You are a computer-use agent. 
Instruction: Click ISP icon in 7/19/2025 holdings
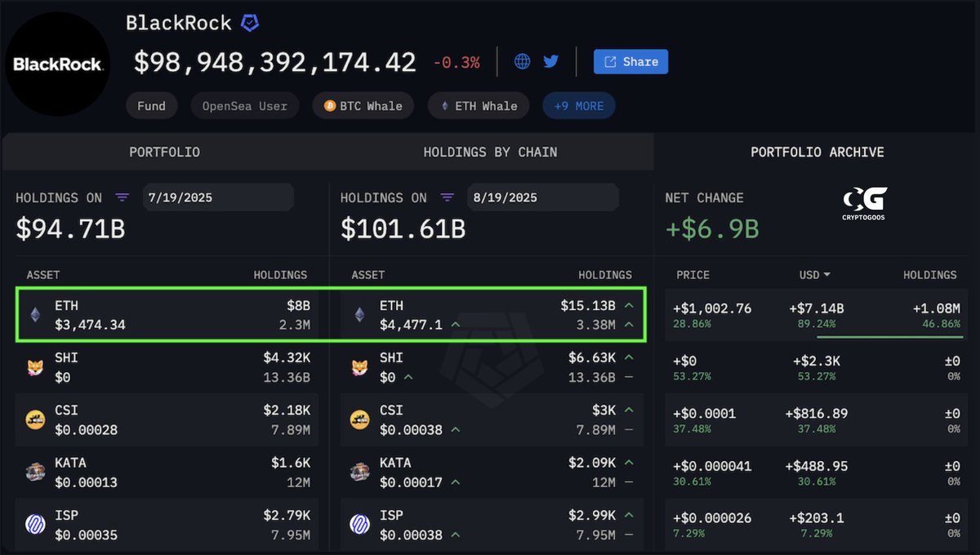[34, 524]
